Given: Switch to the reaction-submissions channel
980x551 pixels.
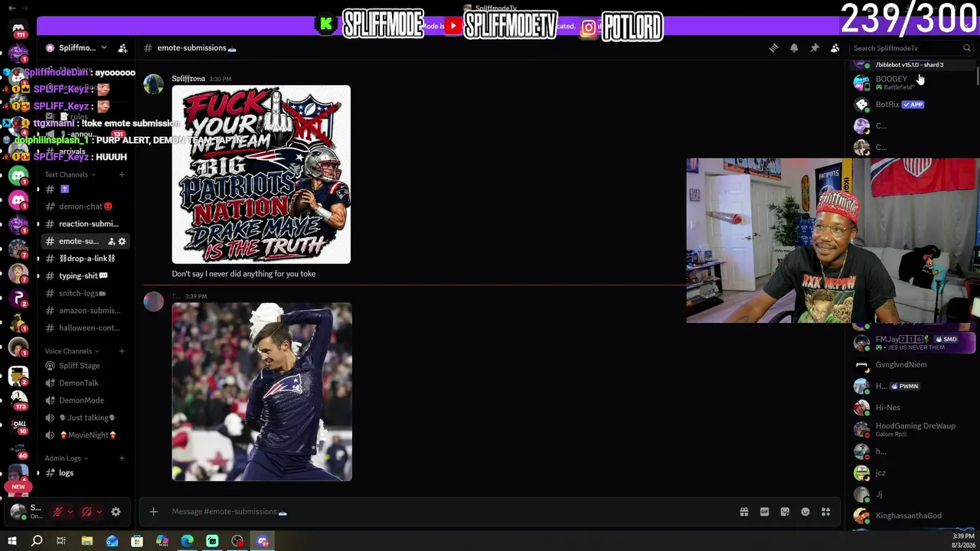Looking at the screenshot, I should pos(84,224).
